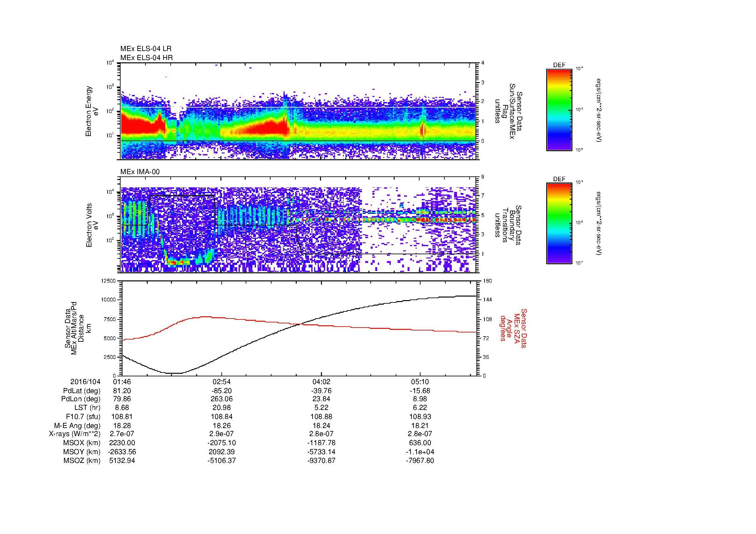
Task: Click the 04:02 time tick label
Action: pos(321,382)
